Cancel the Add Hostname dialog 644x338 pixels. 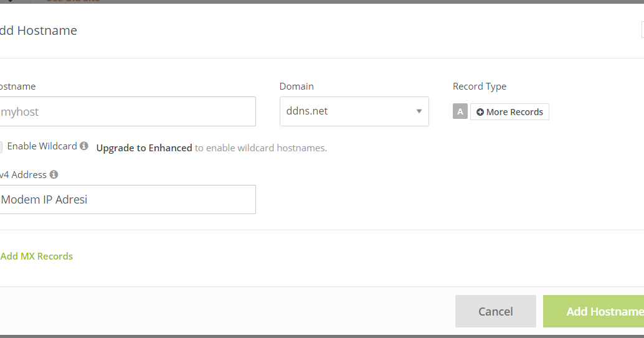tap(496, 311)
